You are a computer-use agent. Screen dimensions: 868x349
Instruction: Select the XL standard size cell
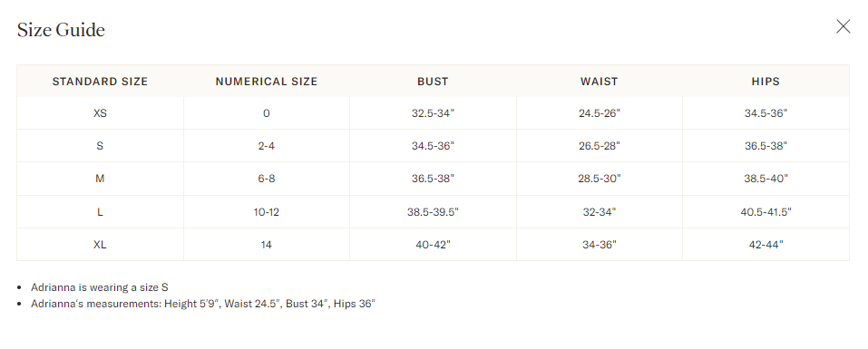point(100,245)
